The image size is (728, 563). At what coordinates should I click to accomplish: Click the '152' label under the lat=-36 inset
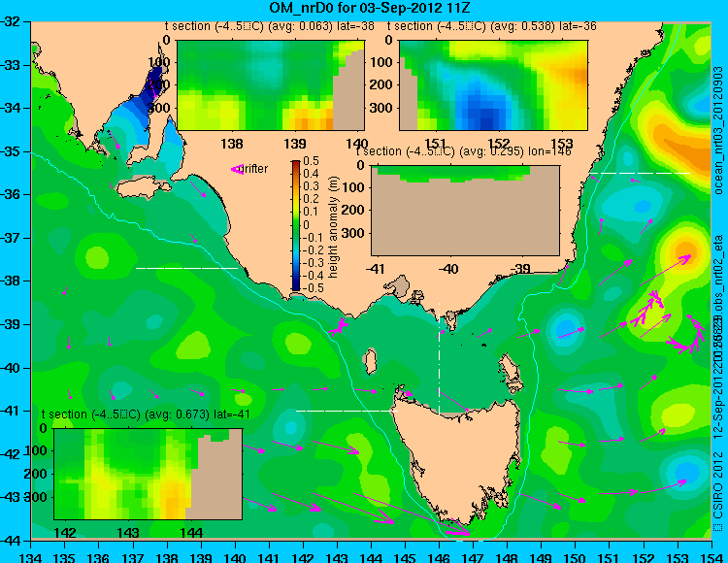coord(499,144)
